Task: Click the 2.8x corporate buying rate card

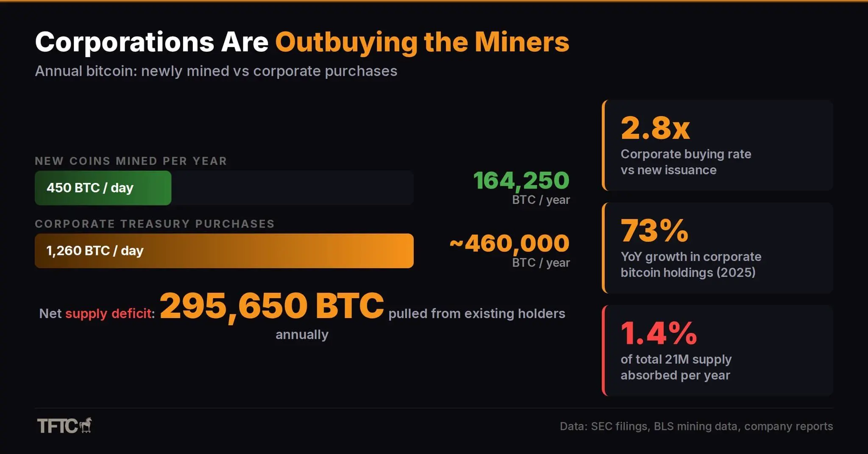Action: click(717, 145)
